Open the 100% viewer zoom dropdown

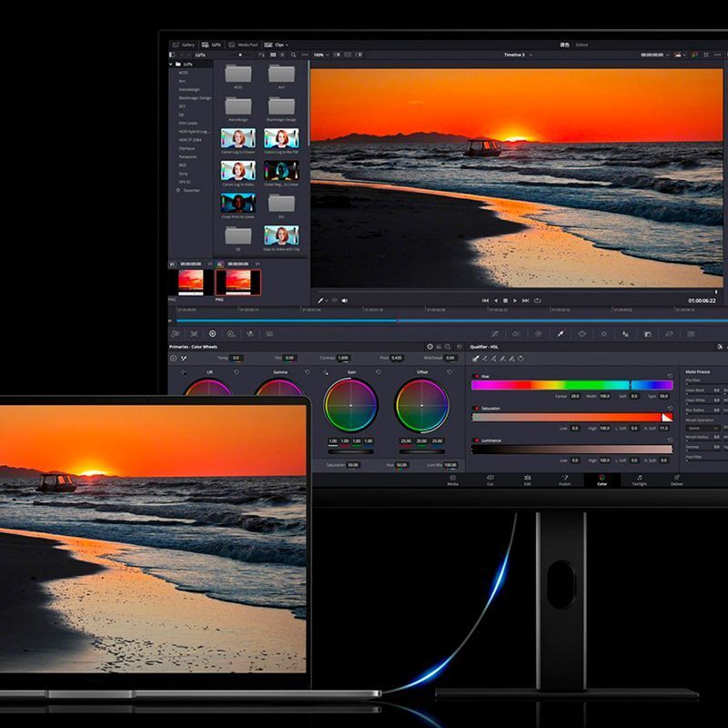(x=321, y=55)
